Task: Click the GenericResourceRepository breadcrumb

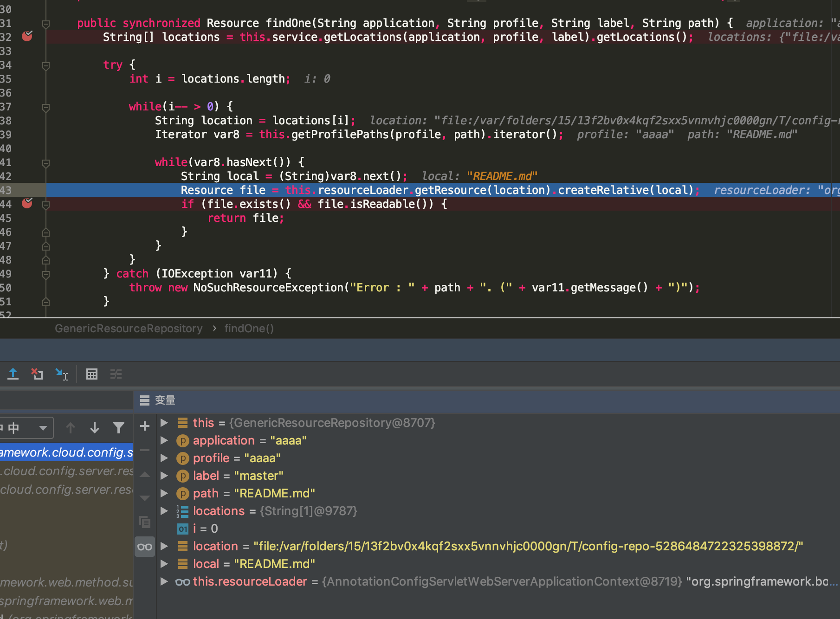Action: coord(129,329)
